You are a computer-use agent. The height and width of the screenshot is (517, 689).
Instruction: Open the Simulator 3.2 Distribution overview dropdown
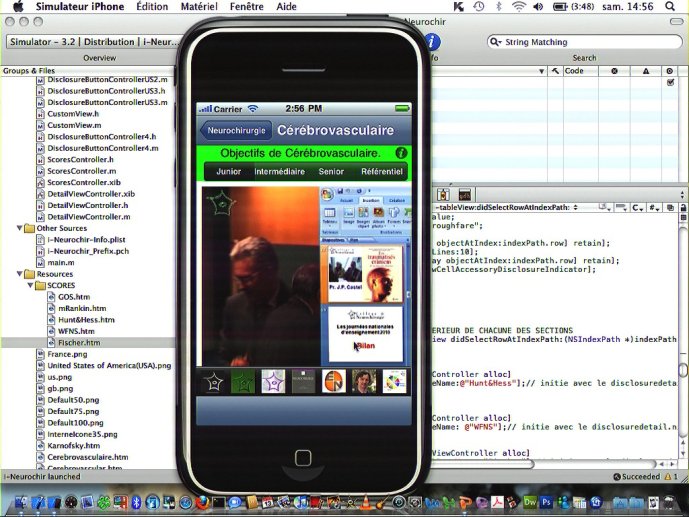coord(94,42)
